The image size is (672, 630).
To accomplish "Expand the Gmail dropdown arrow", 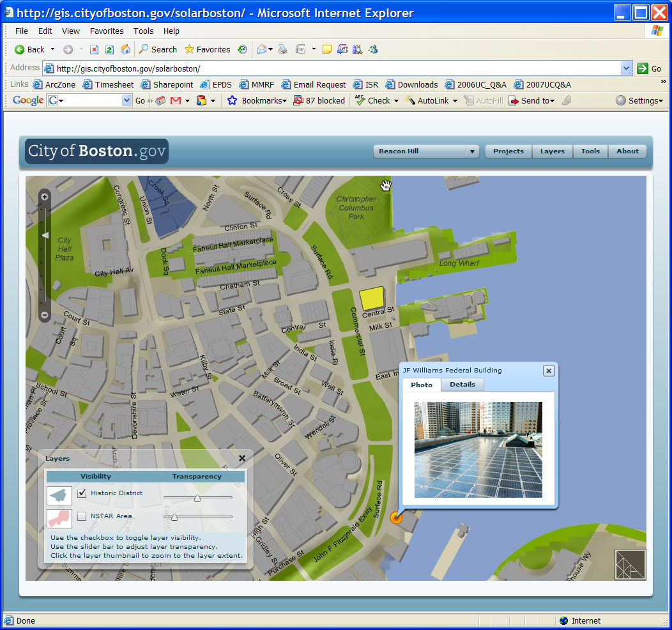I will click(x=187, y=101).
